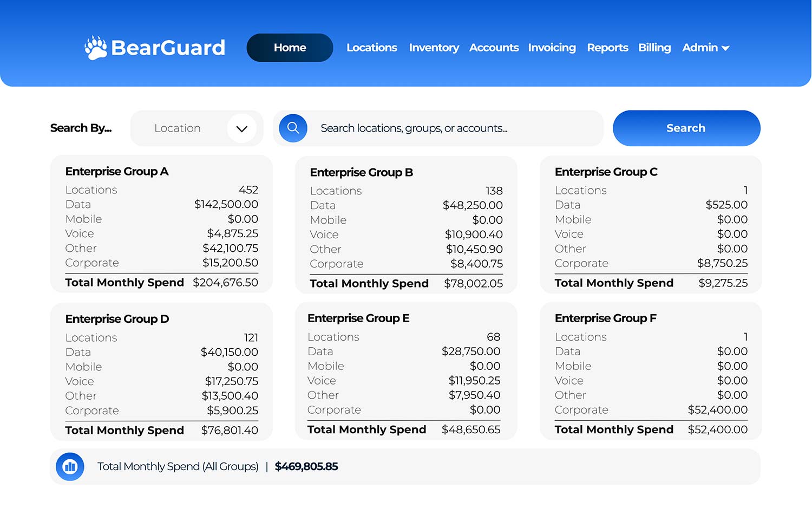The height and width of the screenshot is (508, 812).
Task: Select Group A voice value $4,875.25
Action: (x=233, y=234)
